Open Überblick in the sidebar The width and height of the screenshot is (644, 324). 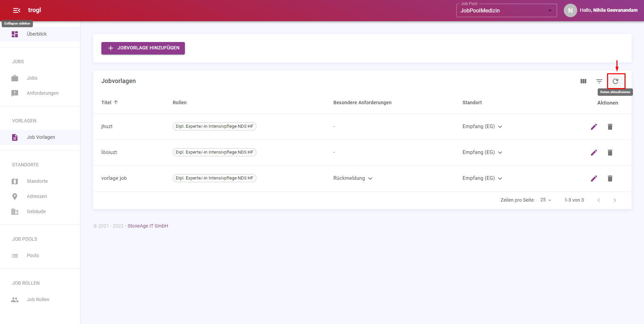40,34
